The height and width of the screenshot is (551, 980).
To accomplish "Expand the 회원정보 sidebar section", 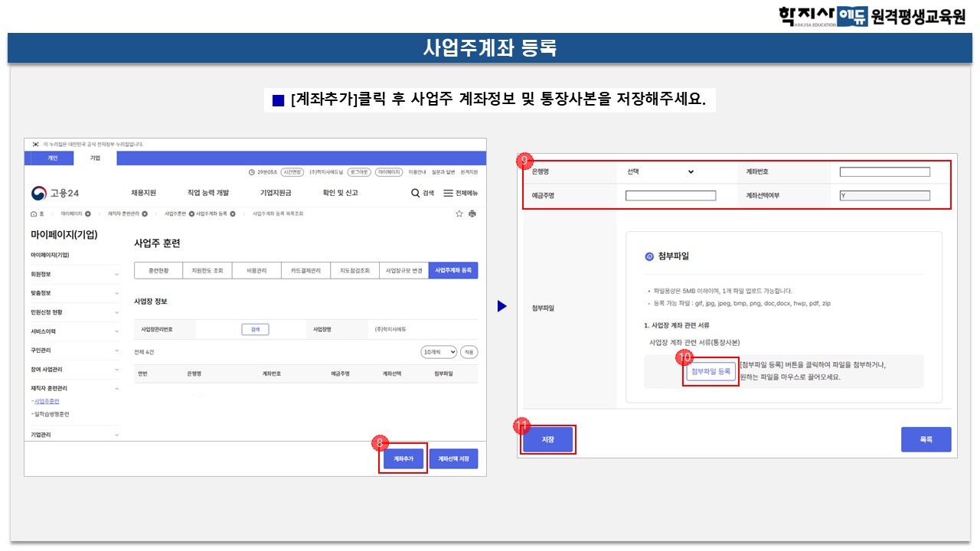I will coord(73,274).
